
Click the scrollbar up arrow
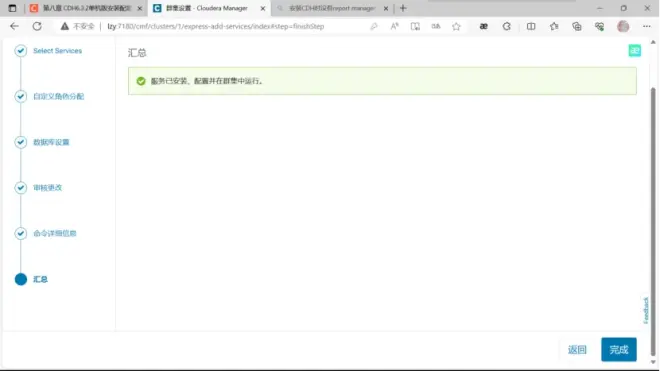[653, 42]
